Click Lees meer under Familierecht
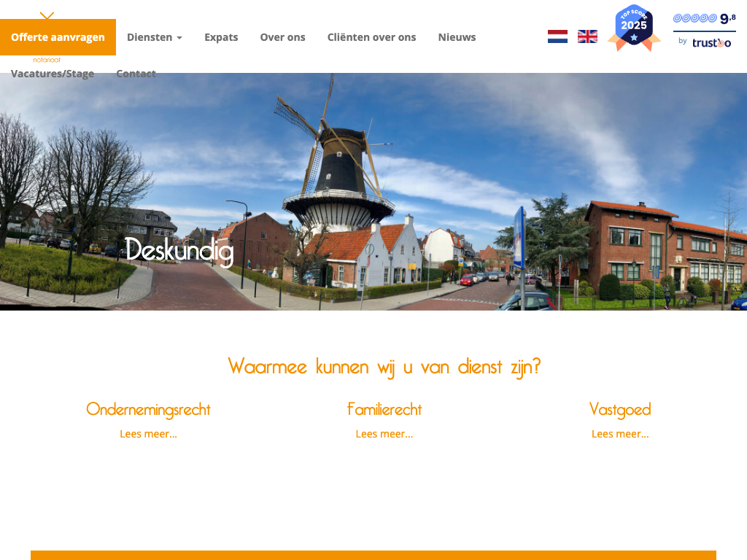Screen dimensions: 747x560 point(384,434)
